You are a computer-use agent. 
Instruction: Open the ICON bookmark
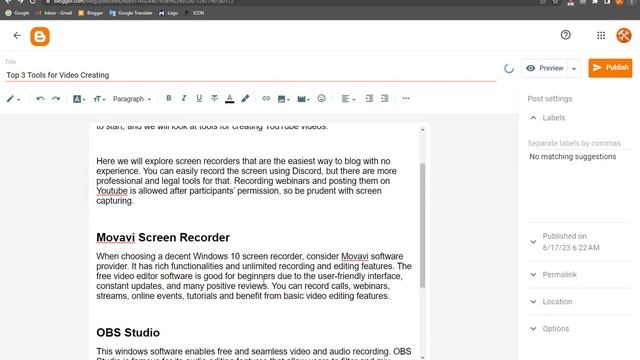(194, 13)
